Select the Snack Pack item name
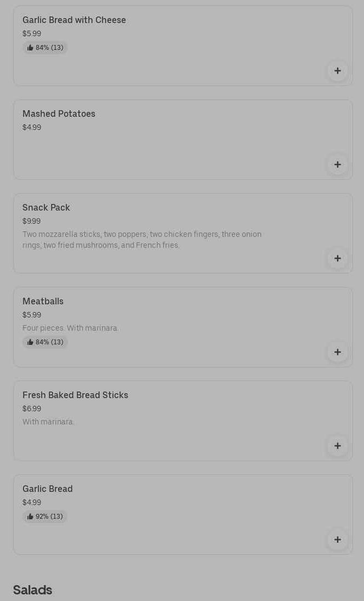Screen dimensions: 364x601 46,208
